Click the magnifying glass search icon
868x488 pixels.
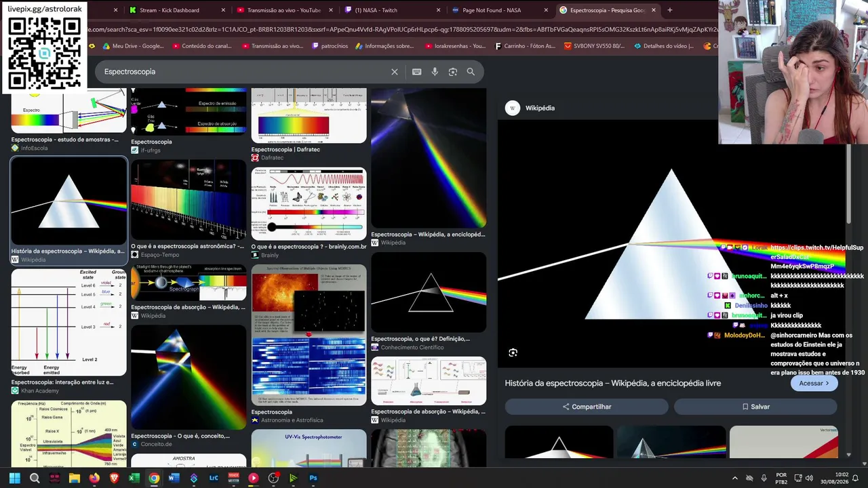[x=471, y=72]
